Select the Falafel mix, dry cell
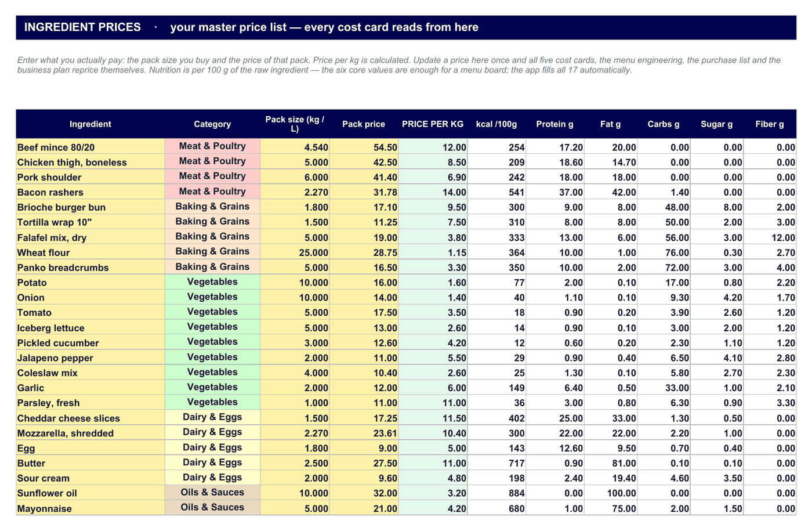Screen dimensions: 812x531 (x=90, y=238)
